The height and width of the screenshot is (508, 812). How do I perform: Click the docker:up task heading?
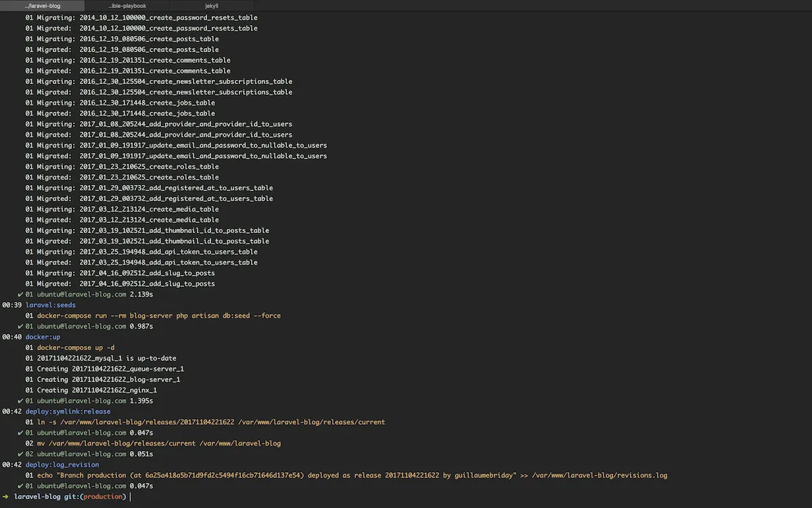click(x=43, y=337)
